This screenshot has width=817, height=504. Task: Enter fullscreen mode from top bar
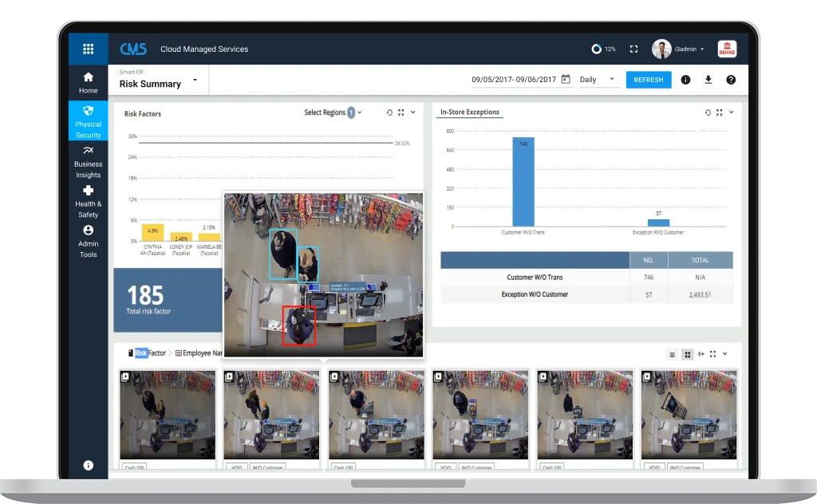coord(633,49)
